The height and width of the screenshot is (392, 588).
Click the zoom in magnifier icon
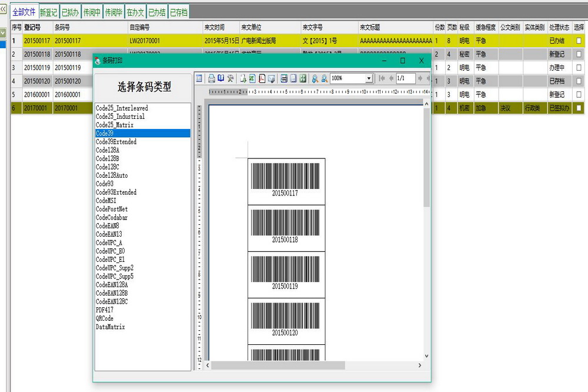[315, 78]
